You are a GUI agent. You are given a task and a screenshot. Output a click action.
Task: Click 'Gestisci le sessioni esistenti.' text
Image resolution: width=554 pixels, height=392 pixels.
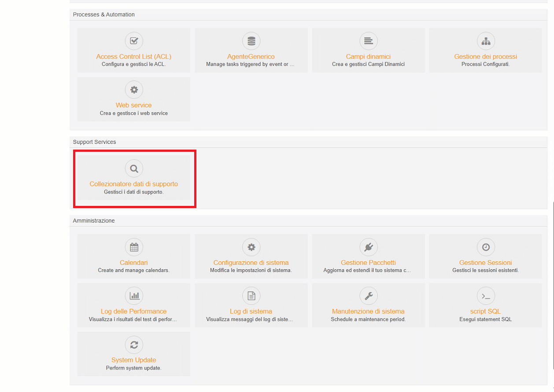click(486, 271)
